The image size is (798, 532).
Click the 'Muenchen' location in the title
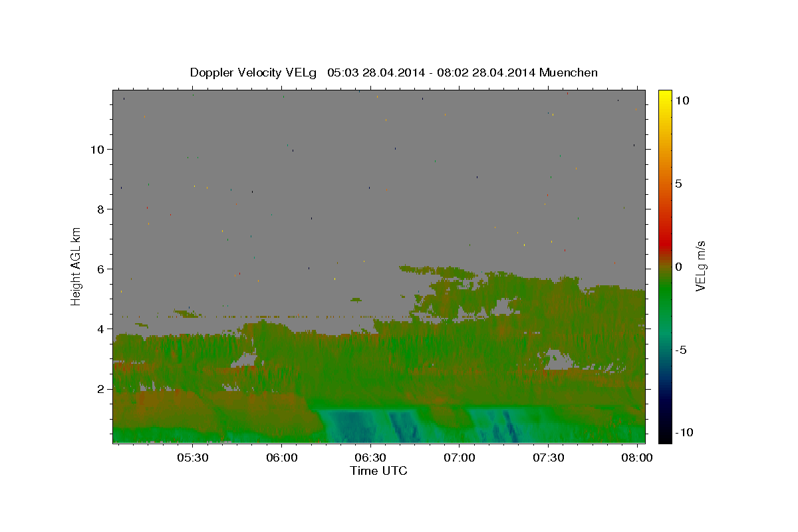tap(569, 72)
